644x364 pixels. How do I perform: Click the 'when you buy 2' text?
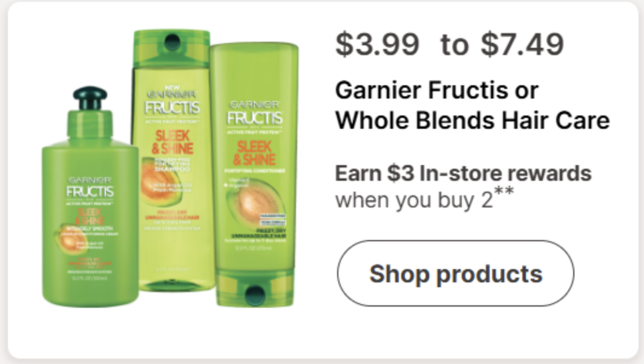(x=413, y=200)
